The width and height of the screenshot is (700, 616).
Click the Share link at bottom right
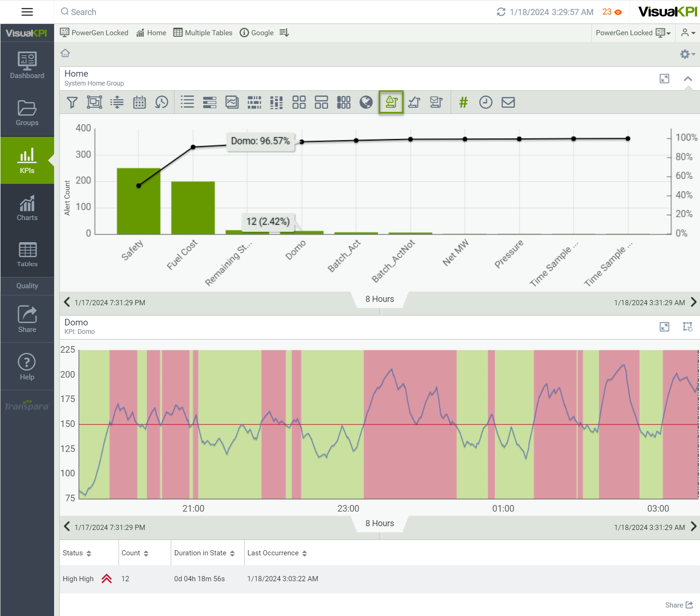click(x=679, y=605)
